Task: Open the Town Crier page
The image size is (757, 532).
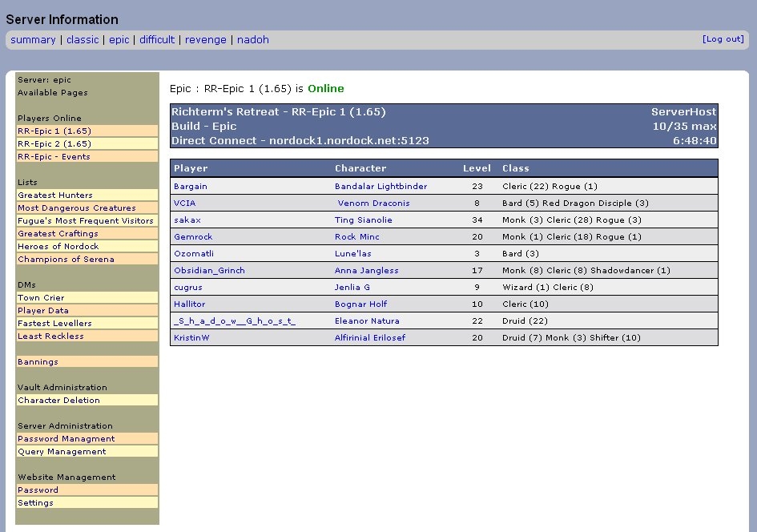Action: tap(41, 298)
